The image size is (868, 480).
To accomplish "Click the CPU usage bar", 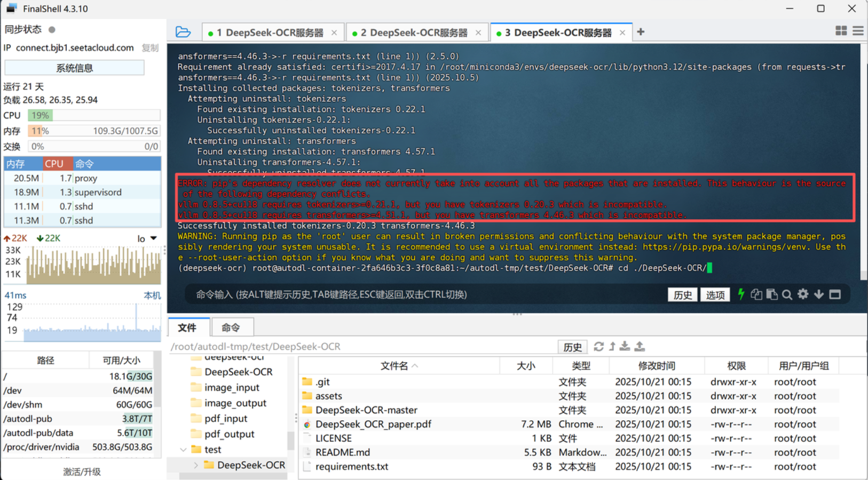I will 94,115.
